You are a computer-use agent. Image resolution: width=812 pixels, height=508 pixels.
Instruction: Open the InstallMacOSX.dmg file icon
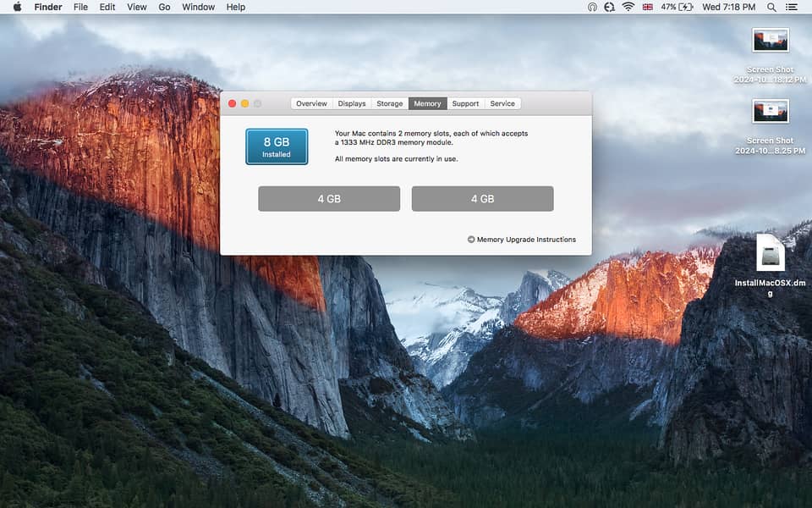click(770, 254)
